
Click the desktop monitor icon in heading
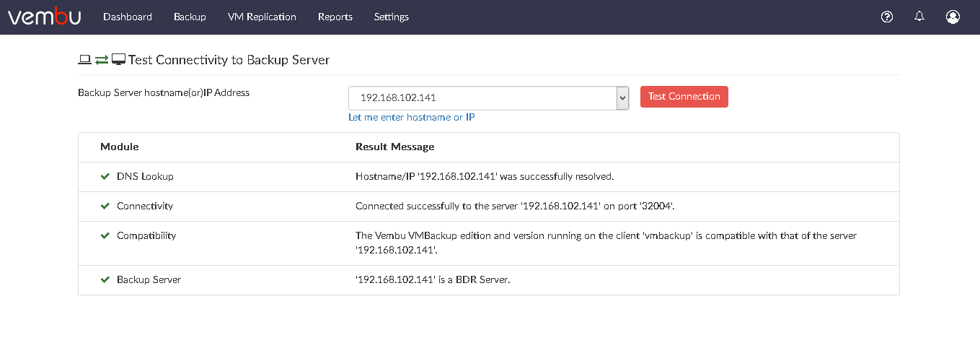point(118,60)
